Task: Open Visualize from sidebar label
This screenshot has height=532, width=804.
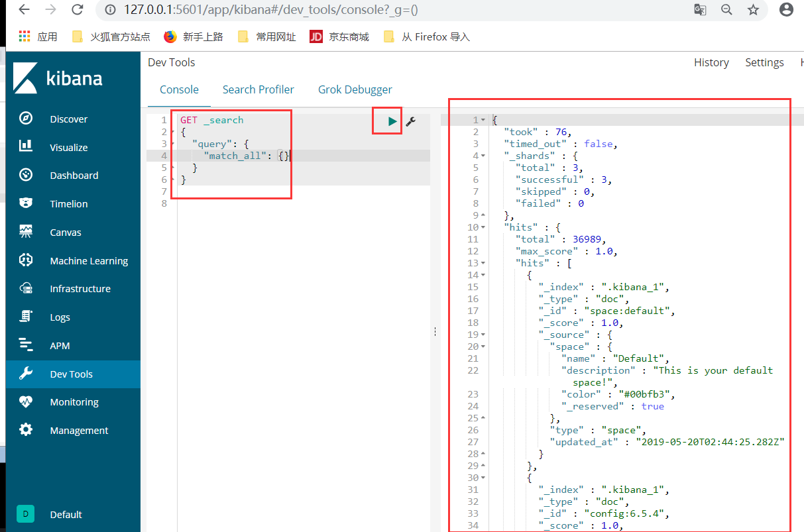Action: pyautogui.click(x=69, y=147)
